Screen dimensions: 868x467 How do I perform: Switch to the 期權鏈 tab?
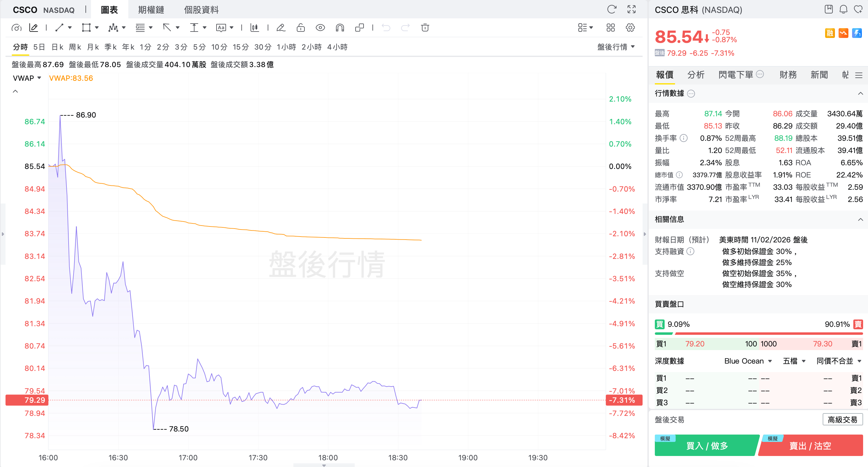click(x=151, y=10)
